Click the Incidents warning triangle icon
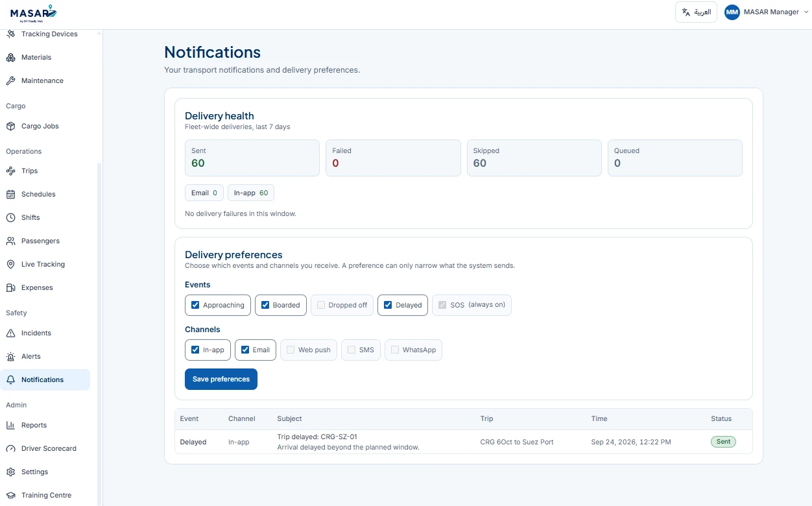812x506 pixels. [10, 333]
